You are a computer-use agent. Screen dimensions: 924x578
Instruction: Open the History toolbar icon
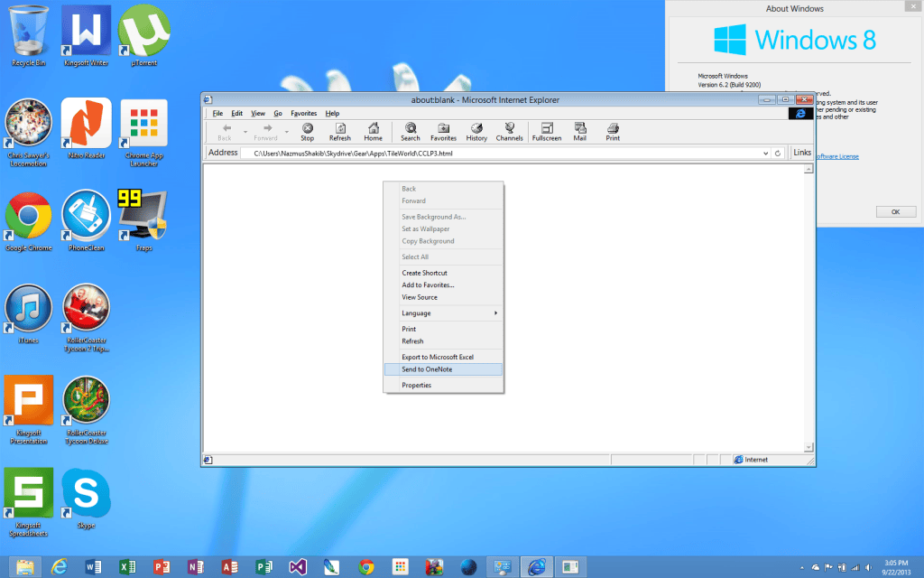[x=476, y=132]
